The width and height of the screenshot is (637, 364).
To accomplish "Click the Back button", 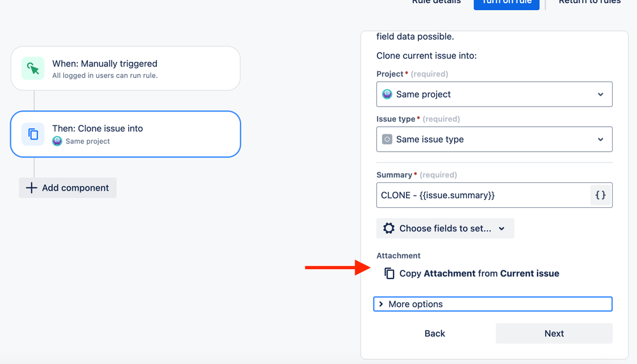I will tap(435, 333).
